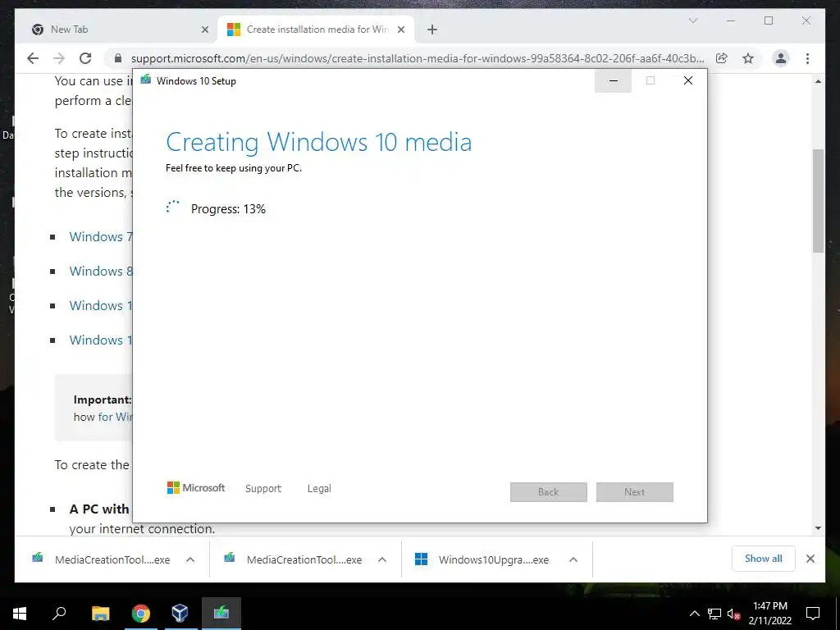The width and height of the screenshot is (840, 630).
Task: Click the vertical scrollbar thumb
Action: 818,201
